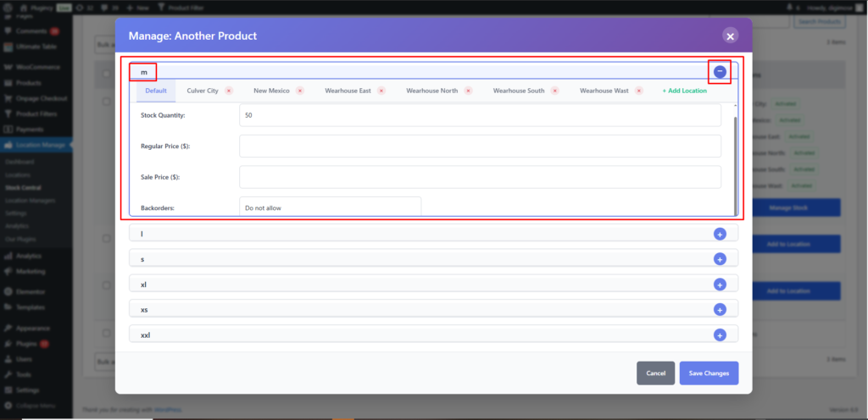Remove the Wearhouse North location tab
The height and width of the screenshot is (420, 868).
click(x=468, y=91)
